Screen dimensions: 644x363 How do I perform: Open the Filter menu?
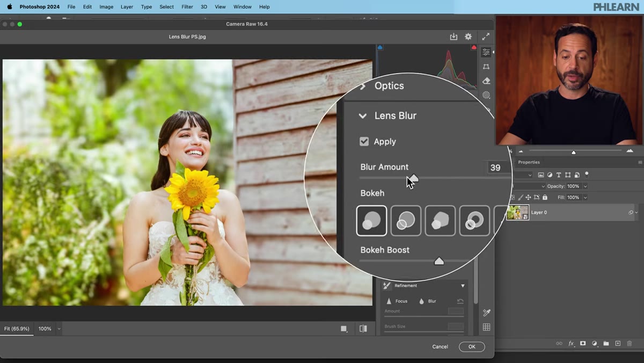click(x=187, y=7)
